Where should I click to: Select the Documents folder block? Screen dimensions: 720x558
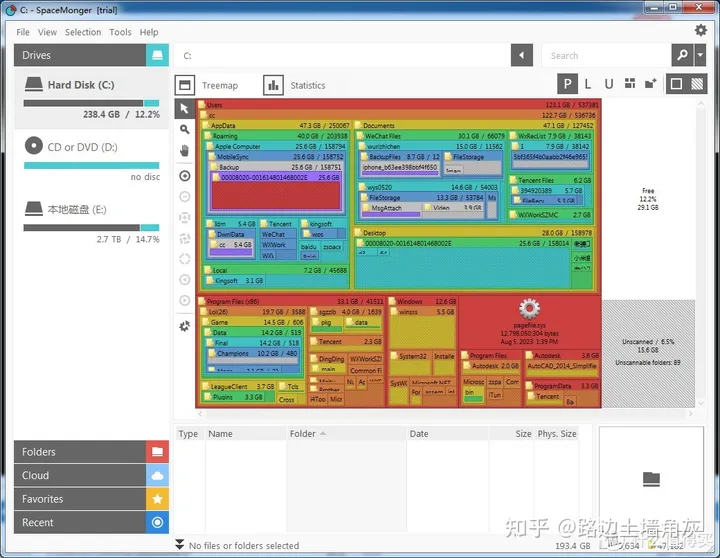(474, 125)
